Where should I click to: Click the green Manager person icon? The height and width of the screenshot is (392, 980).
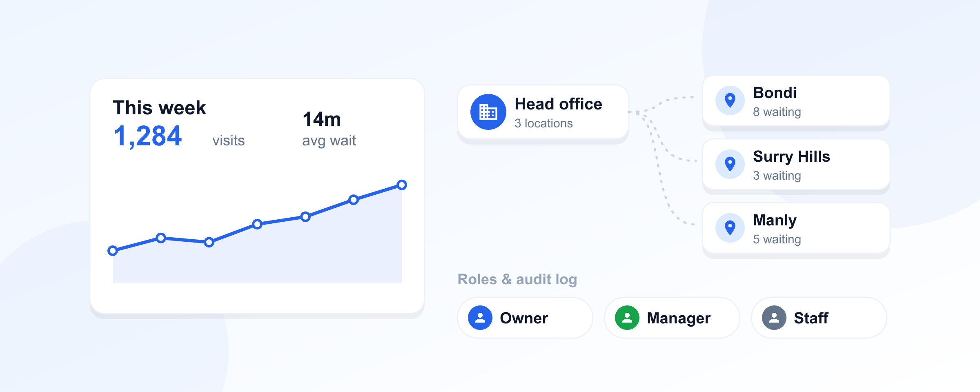(x=627, y=318)
